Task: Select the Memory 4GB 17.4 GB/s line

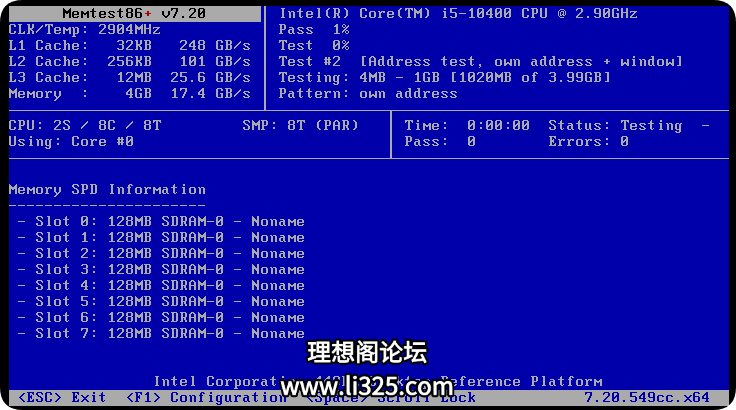Action: click(130, 93)
